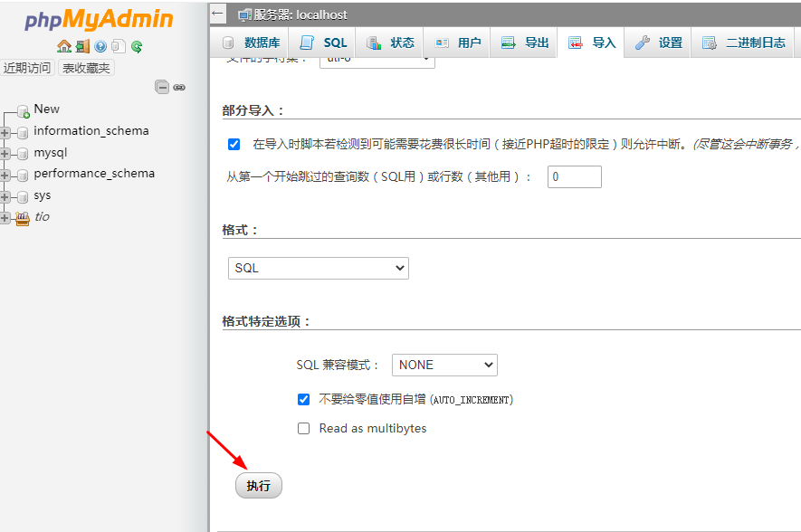Disable AUTO_INCREMENT zero handling checkbox
The image size is (801, 532).
coord(303,399)
